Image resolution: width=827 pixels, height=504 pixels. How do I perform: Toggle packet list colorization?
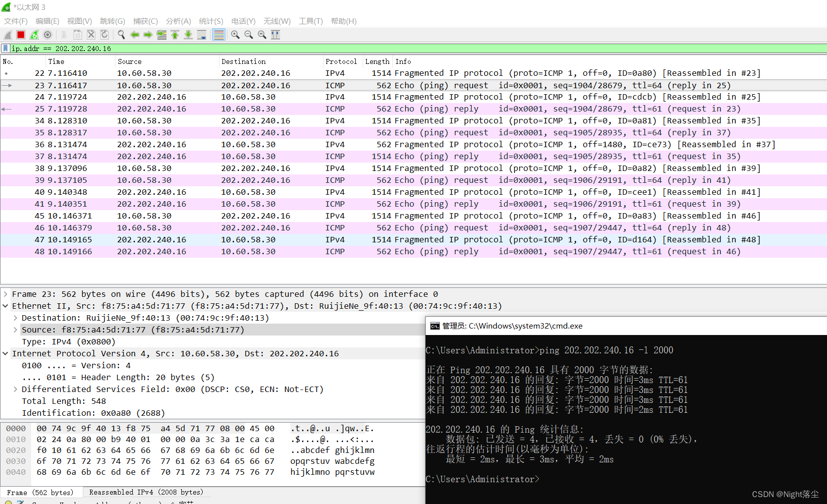click(219, 35)
